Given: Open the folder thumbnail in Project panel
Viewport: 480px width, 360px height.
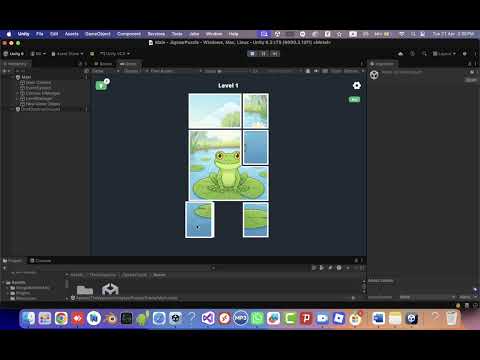Looking at the screenshot, I should pyautogui.click(x=85, y=290).
